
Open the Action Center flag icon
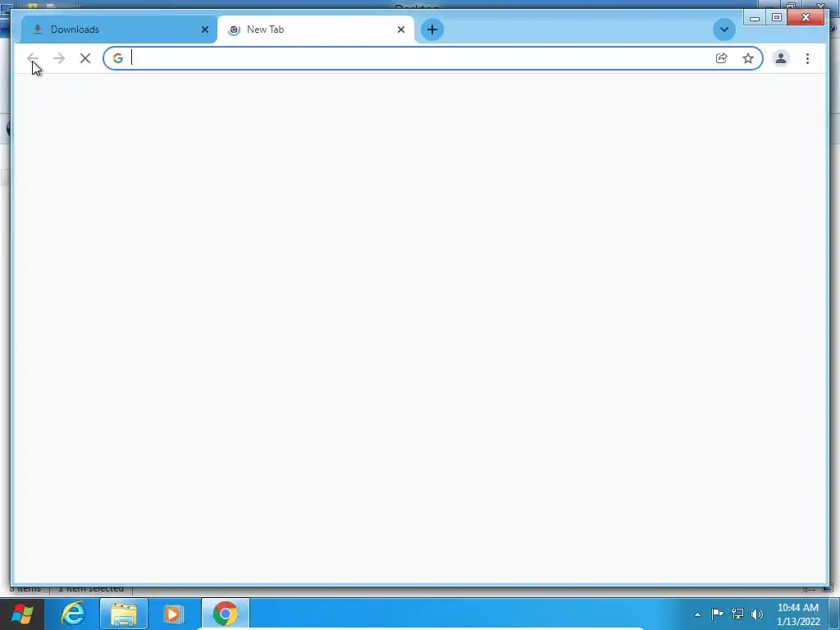click(x=717, y=614)
